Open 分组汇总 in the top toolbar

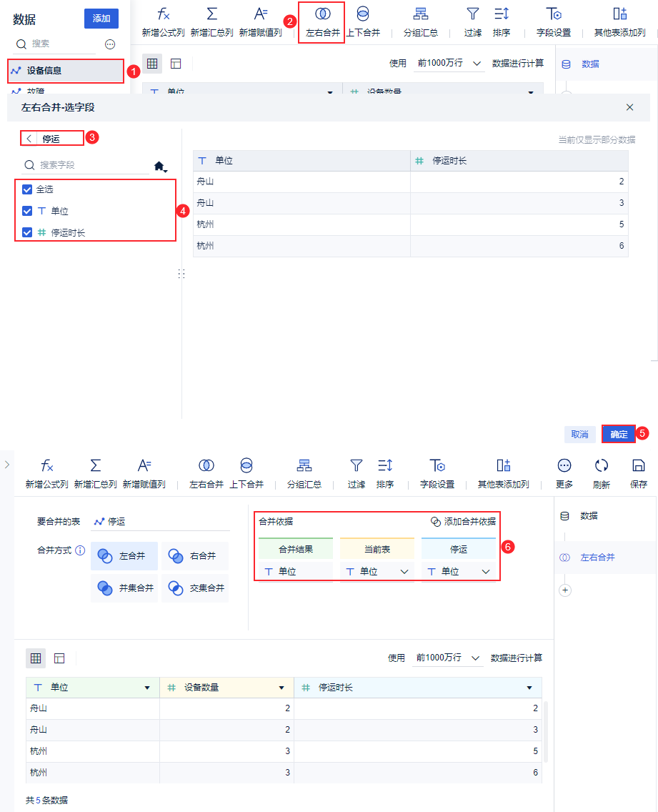420,21
